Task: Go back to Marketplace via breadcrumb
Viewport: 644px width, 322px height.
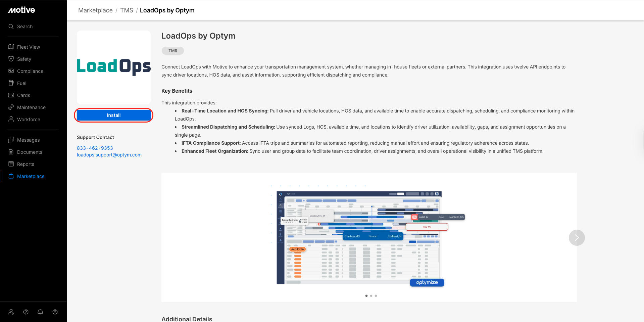Action: tap(95, 10)
